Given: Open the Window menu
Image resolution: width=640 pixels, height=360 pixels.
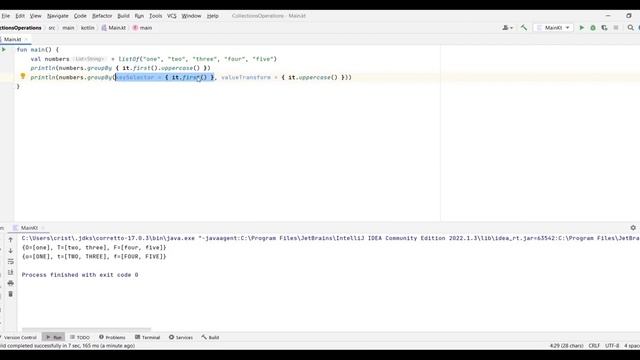Looking at the screenshot, I should [x=191, y=16].
